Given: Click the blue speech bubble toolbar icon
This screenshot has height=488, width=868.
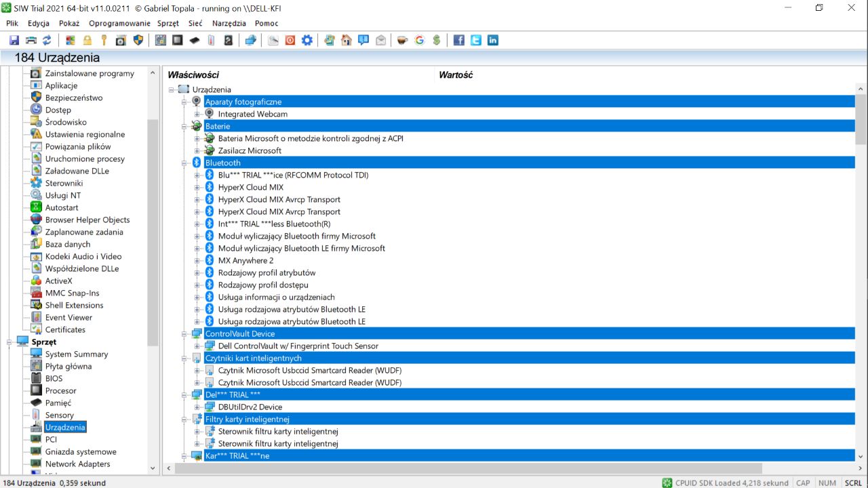Looking at the screenshot, I should point(363,40).
